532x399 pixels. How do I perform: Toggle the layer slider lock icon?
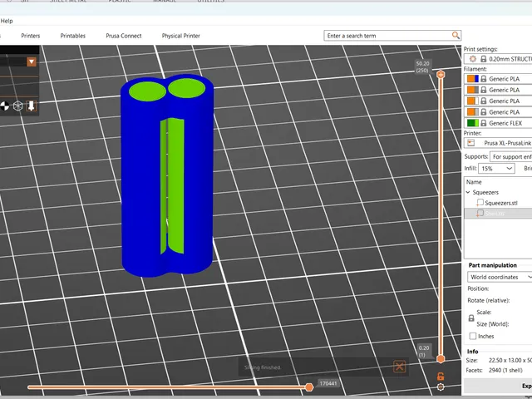(x=441, y=376)
